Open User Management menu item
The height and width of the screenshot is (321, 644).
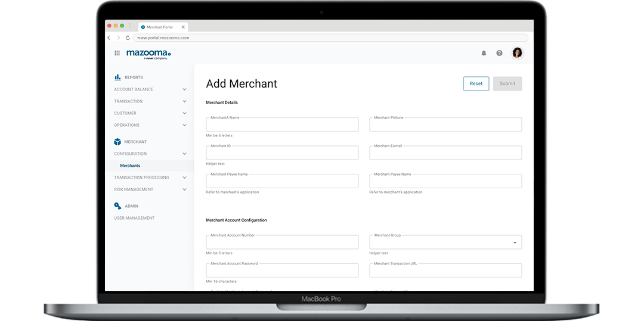click(x=134, y=218)
